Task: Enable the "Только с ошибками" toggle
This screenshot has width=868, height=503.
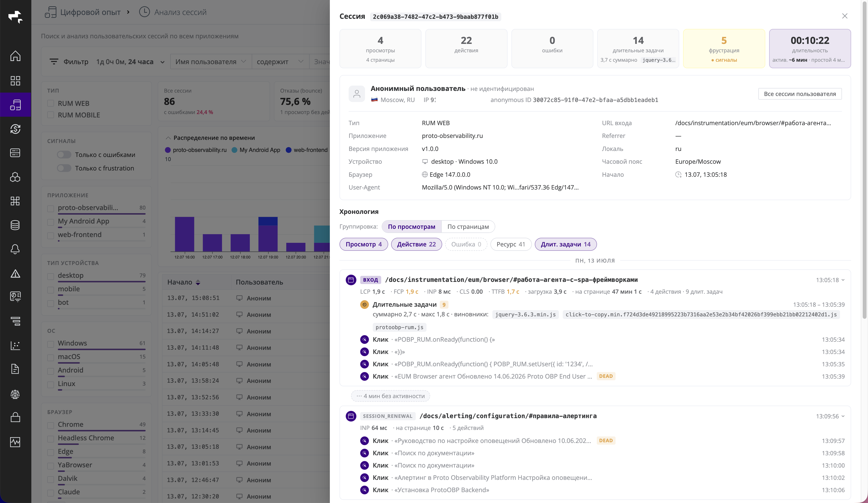Action: 64,155
